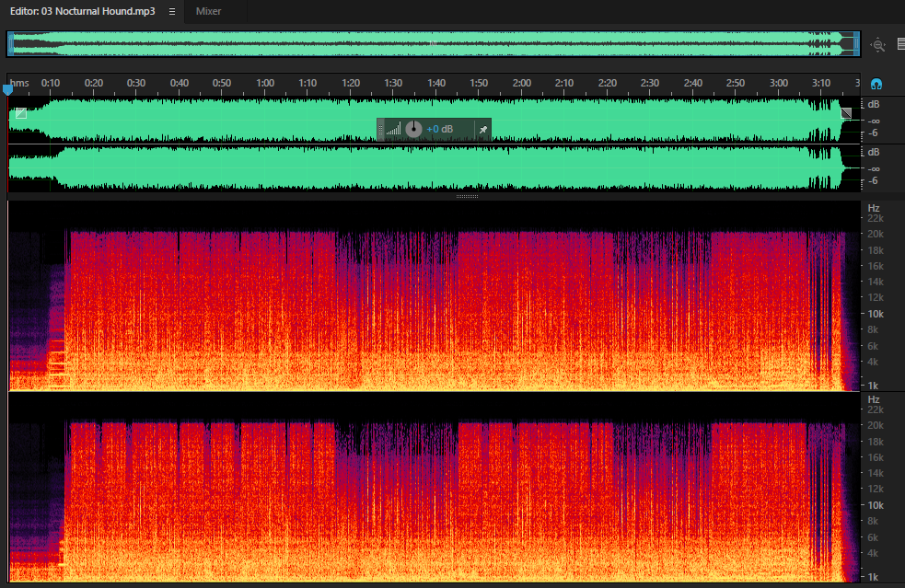Click the upper channel dB scale label
The image size is (905, 588).
point(874,105)
